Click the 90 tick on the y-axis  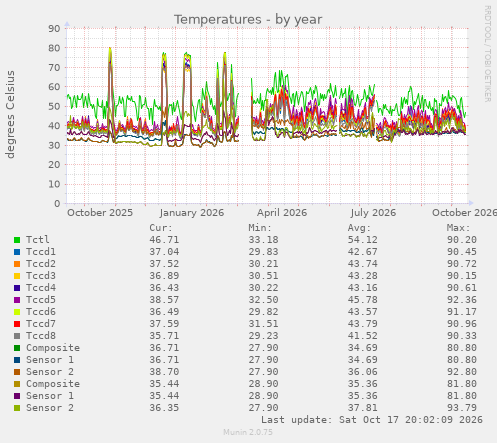[x=54, y=29]
